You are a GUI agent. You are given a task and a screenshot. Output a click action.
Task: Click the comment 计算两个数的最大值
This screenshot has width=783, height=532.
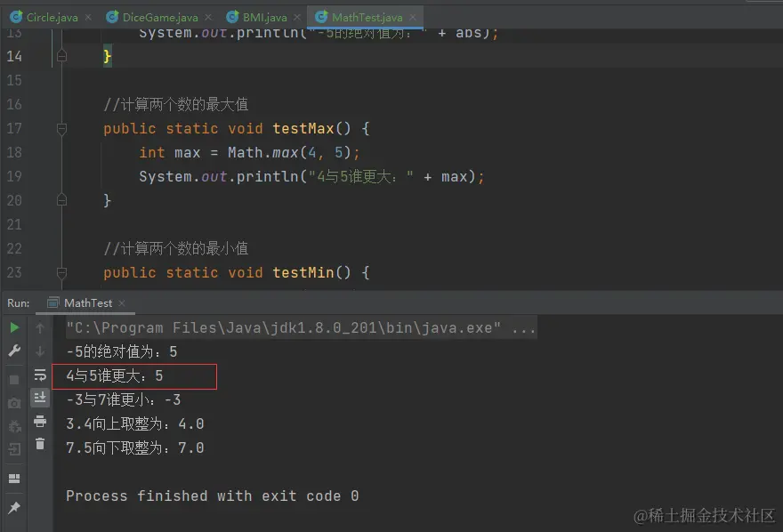pos(176,104)
